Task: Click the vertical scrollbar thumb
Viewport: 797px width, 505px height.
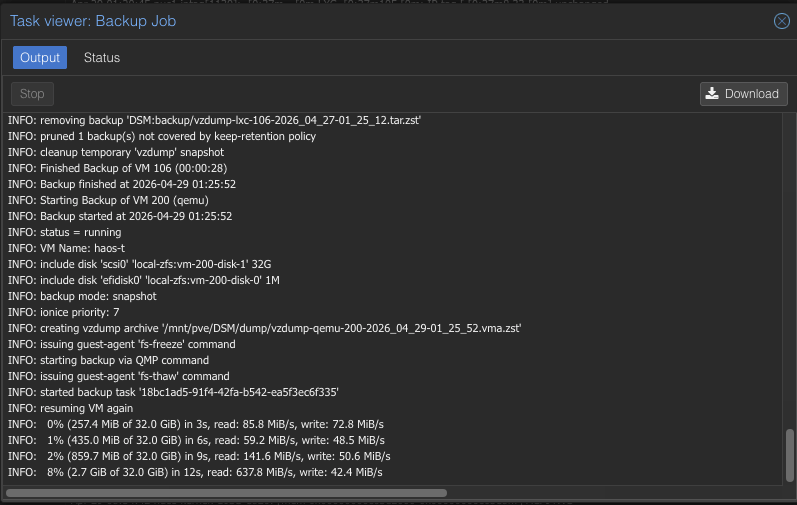Action: (790, 455)
